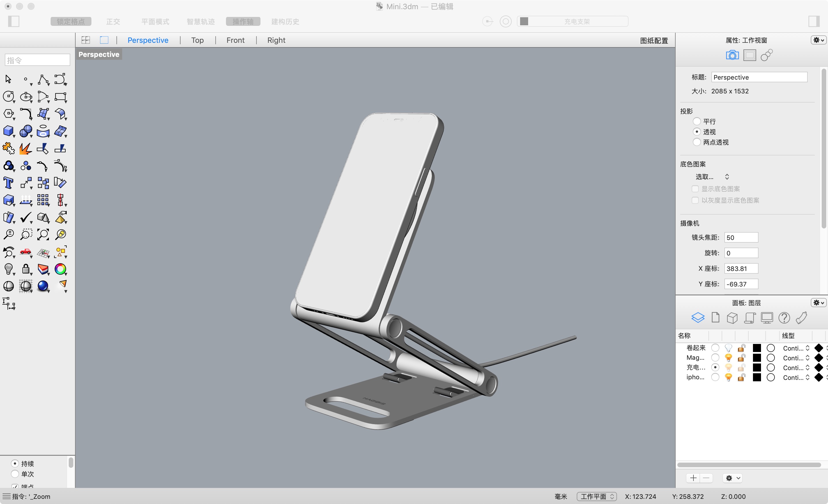
Task: Enable 平行 projection radio button
Action: [697, 121]
